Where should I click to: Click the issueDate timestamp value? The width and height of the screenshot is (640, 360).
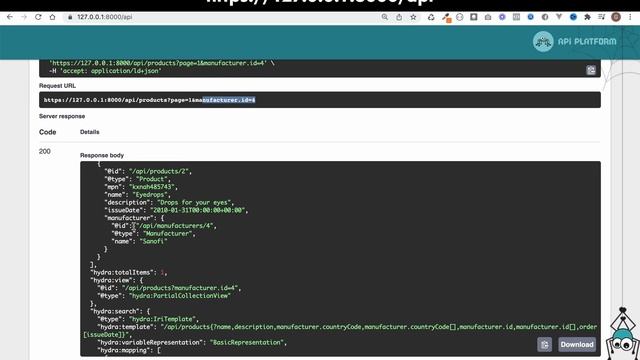(x=198, y=210)
